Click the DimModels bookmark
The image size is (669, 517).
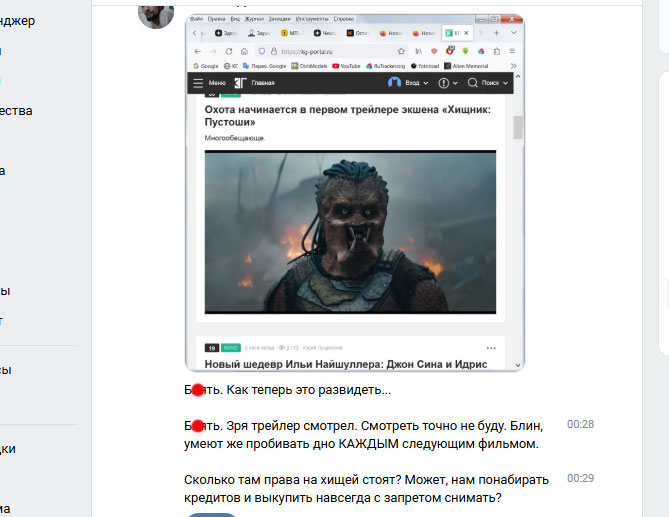309,66
